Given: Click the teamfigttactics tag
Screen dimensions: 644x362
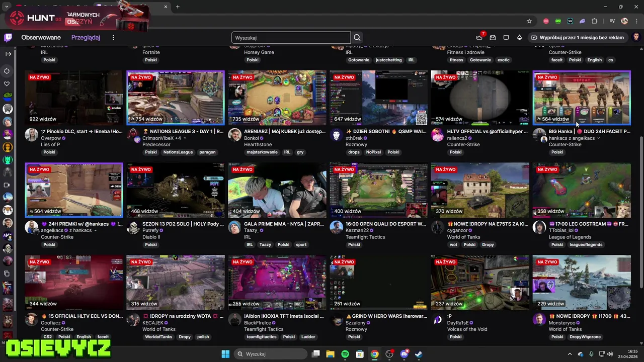Looking at the screenshot, I should click(x=262, y=337).
